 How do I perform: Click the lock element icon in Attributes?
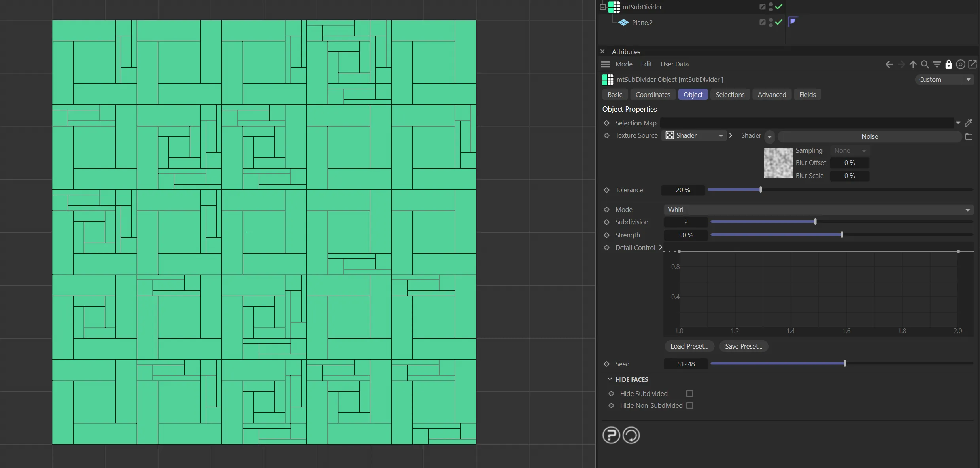click(948, 64)
